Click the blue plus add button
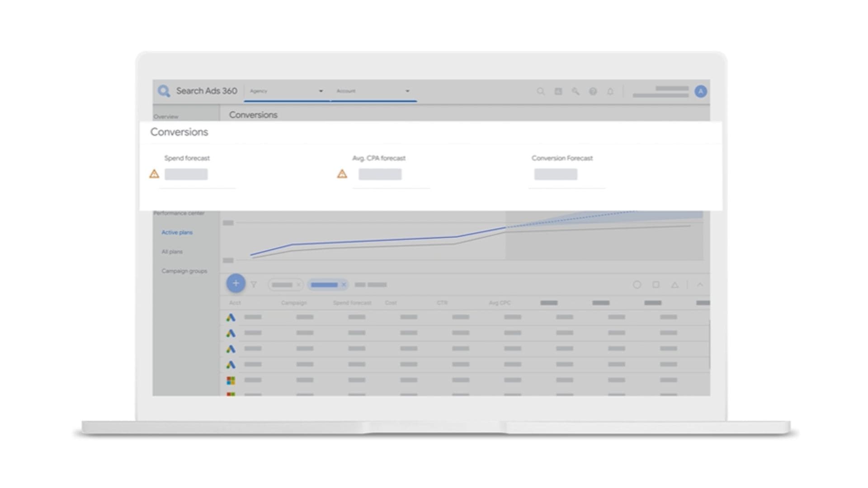868x488 pixels. click(236, 283)
